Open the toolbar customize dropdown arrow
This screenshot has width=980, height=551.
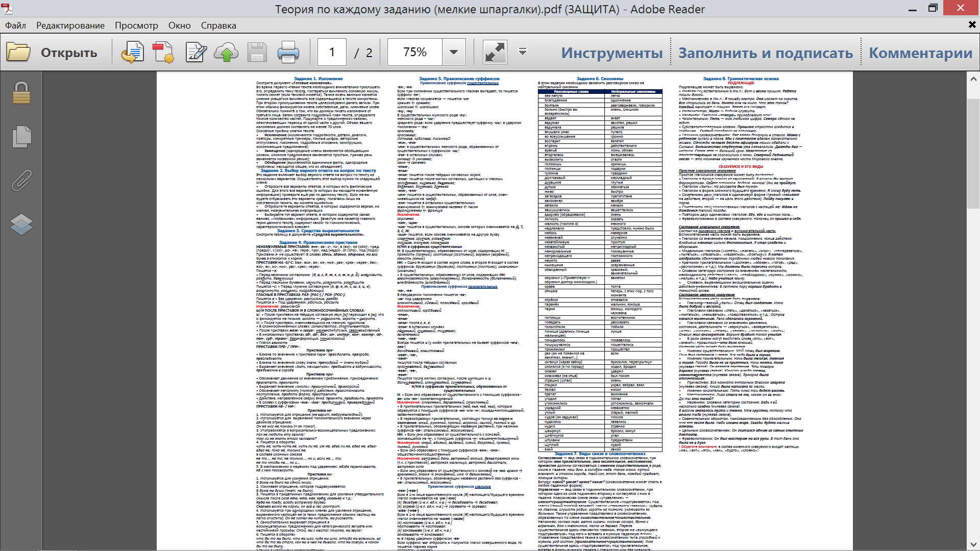[523, 52]
